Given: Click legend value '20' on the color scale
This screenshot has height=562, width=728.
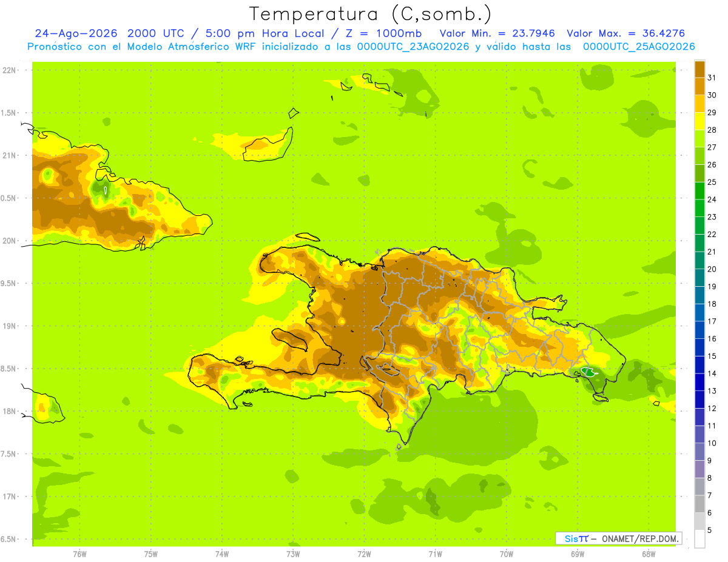Looking at the screenshot, I should [712, 269].
